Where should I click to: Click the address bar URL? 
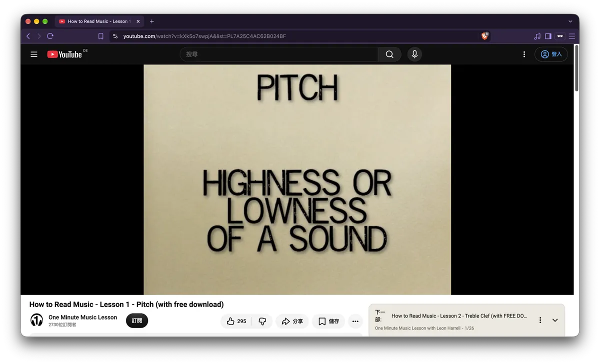click(x=204, y=36)
